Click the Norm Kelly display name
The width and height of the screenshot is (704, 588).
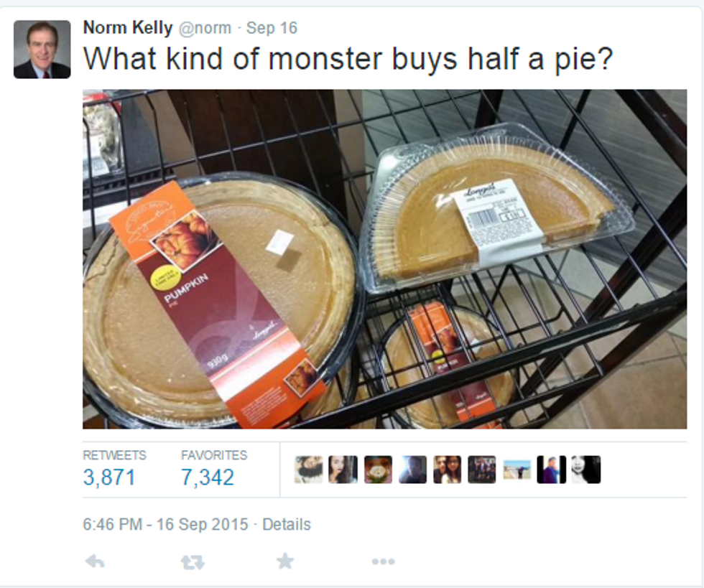[x=128, y=28]
